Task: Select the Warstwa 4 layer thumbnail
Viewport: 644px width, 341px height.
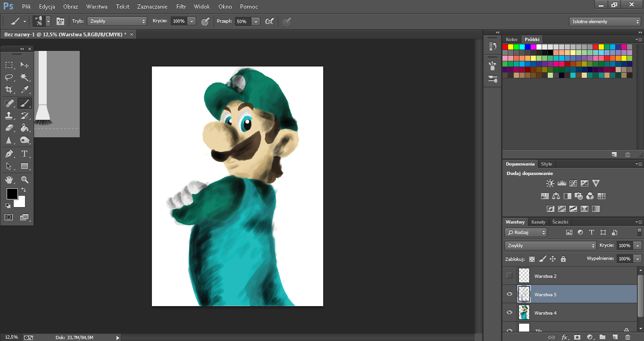Action: coord(524,313)
